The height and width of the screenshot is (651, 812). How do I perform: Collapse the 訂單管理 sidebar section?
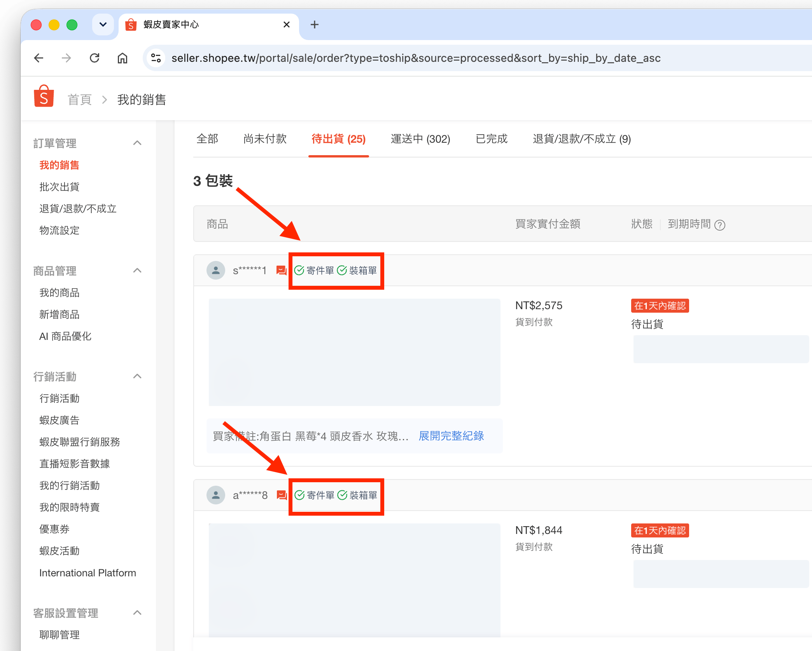137,143
